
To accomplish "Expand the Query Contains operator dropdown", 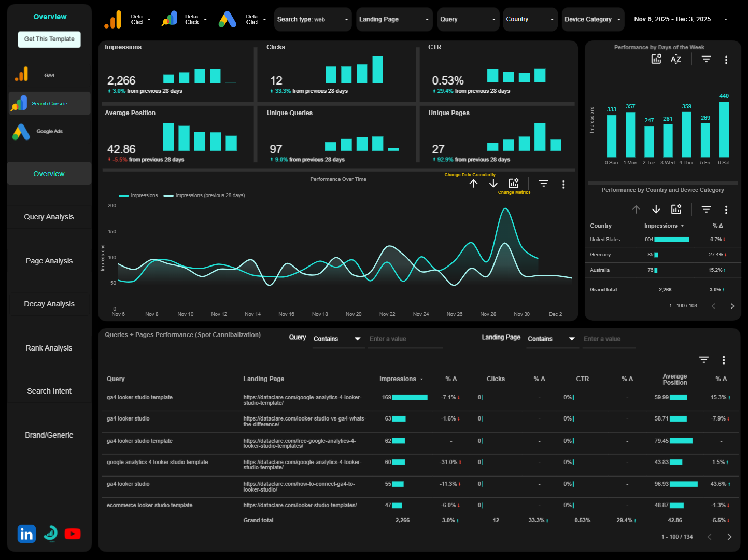I will coord(337,339).
